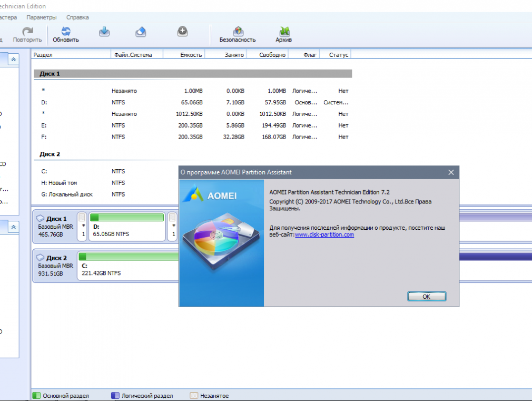Screen dimensions: 532x401
Task: Click the green Основной раздел legend swatch
Action: [x=36, y=396]
